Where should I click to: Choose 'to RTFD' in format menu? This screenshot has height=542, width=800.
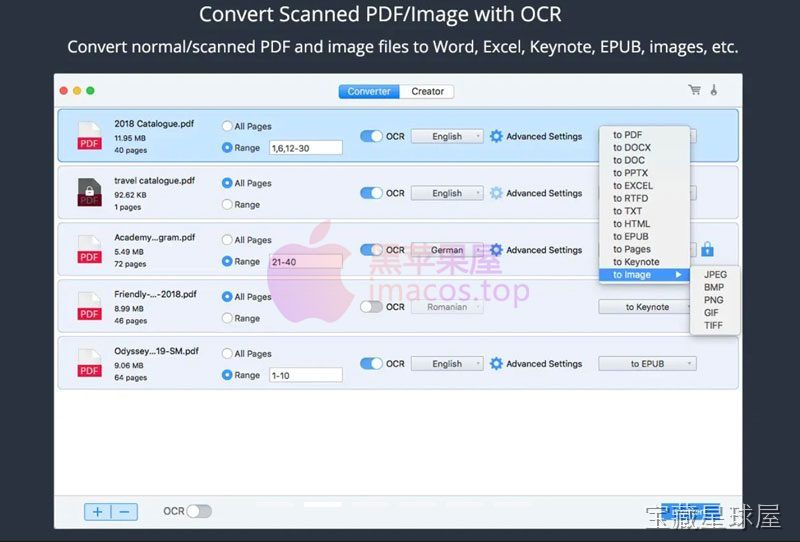[x=644, y=199]
